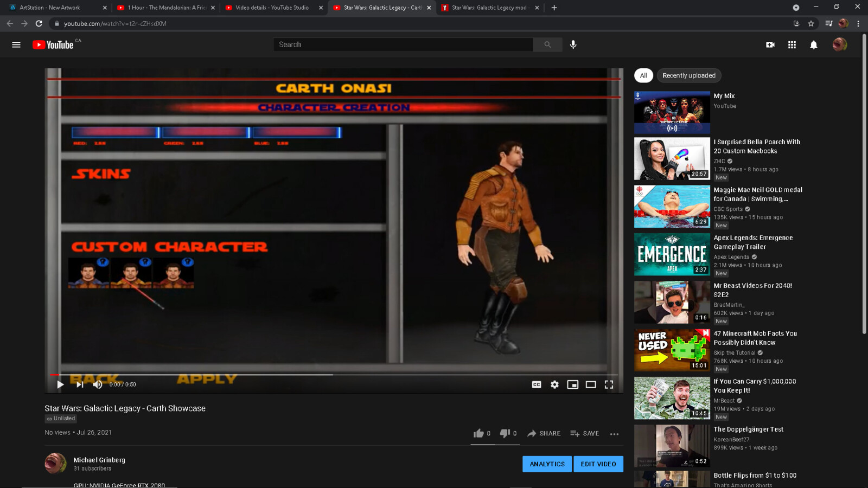Screen dimensions: 868x488
Task: Click the install app icon in address bar
Action: click(x=796, y=23)
